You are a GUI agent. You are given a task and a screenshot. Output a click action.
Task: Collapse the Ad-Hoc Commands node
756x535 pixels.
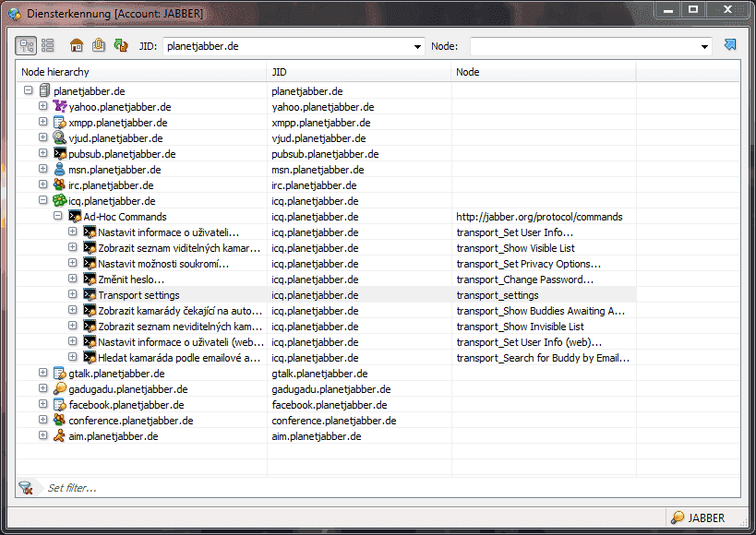(x=58, y=216)
